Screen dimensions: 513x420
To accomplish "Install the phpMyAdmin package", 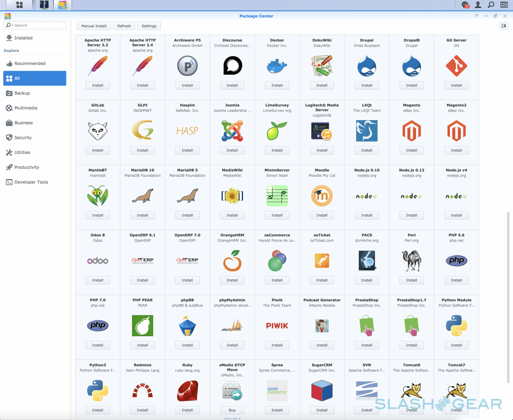I will pos(232,345).
